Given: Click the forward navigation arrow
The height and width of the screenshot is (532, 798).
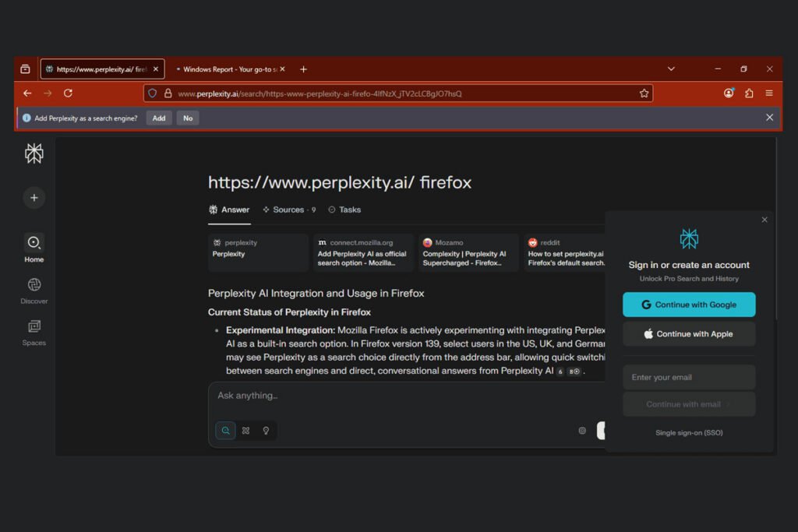Looking at the screenshot, I should 48,93.
